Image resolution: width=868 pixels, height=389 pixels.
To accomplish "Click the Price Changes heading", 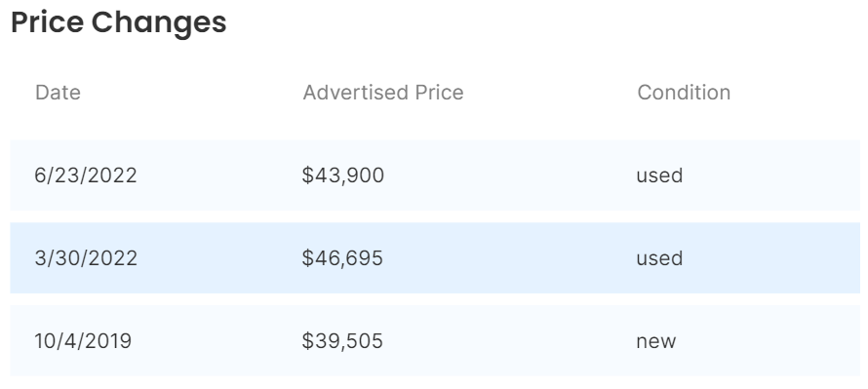I will (118, 22).
